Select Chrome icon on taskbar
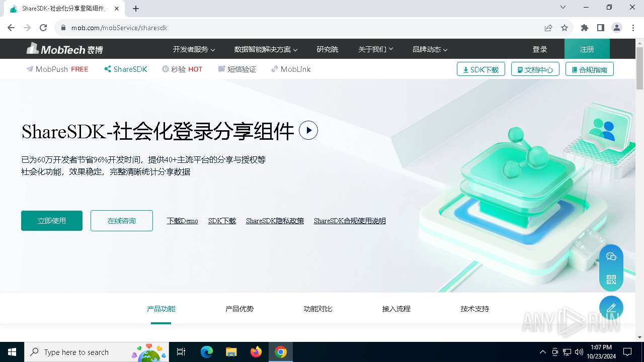The image size is (644, 362). point(281,352)
